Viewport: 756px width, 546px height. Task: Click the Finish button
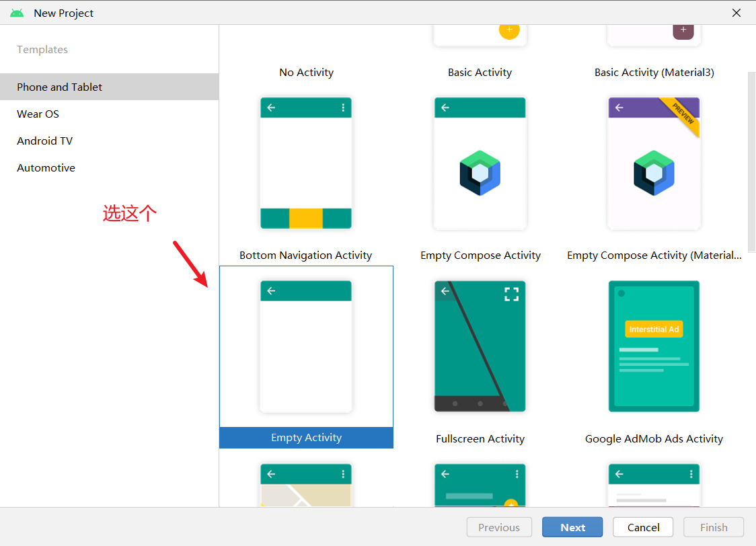[714, 527]
